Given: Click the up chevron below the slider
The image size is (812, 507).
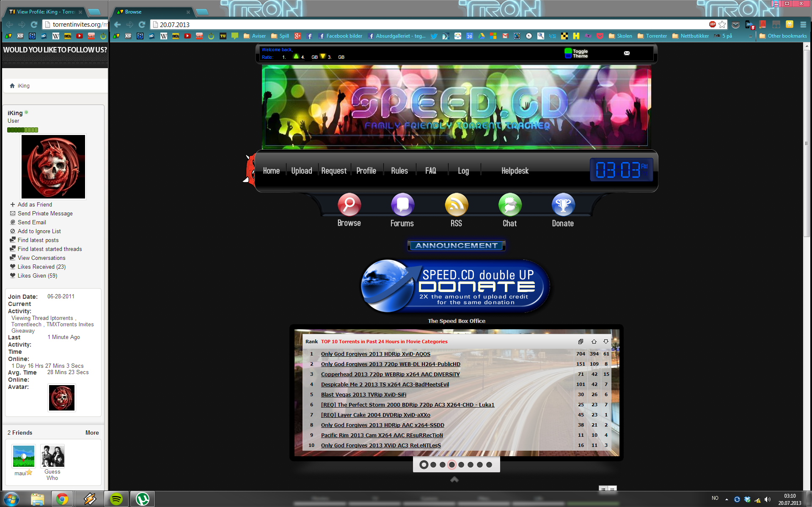Looking at the screenshot, I should (x=454, y=479).
